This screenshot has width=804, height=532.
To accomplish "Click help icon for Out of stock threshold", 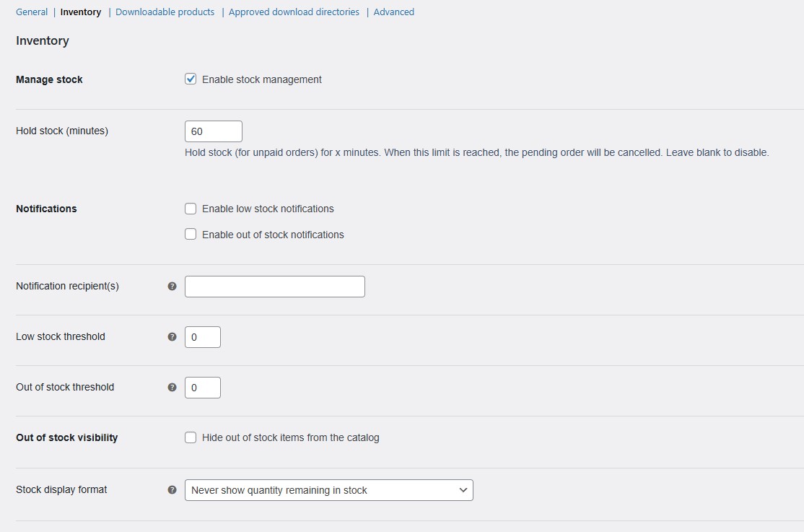I will click(x=172, y=388).
